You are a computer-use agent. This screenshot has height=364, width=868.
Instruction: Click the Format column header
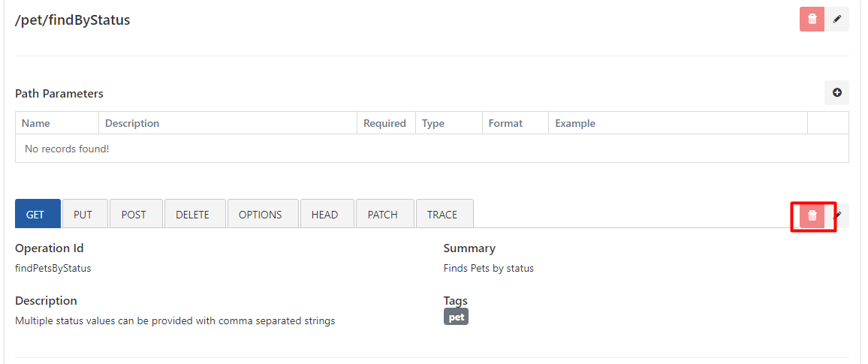pos(505,123)
